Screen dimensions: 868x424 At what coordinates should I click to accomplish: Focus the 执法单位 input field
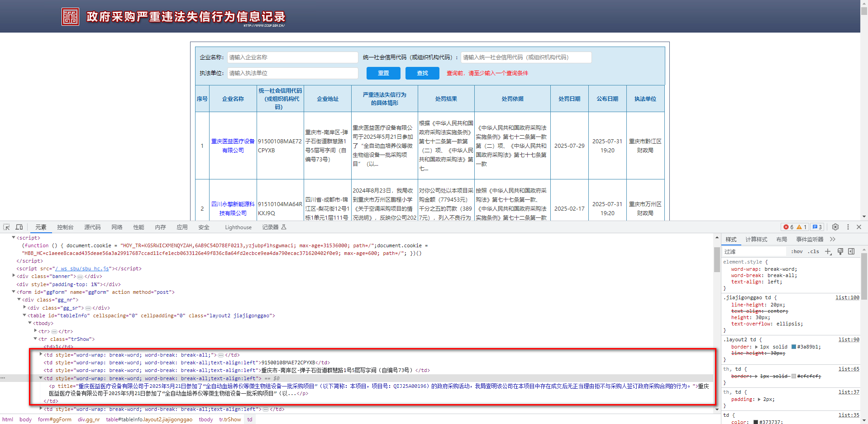292,73
